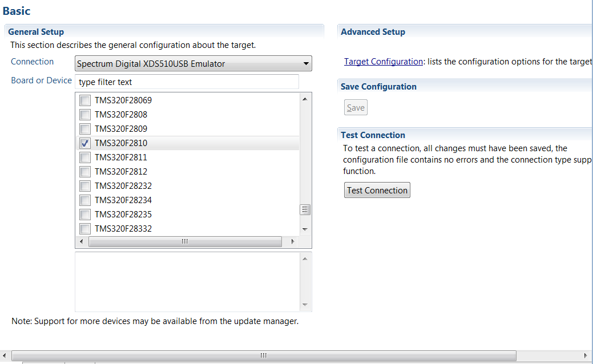Click the device list's up scroll arrow

305,99
